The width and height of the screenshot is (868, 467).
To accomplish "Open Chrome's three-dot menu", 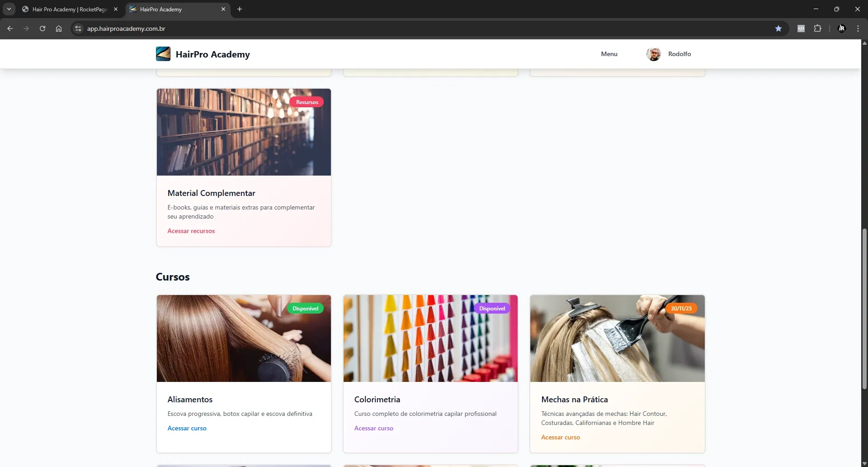I will 858,29.
